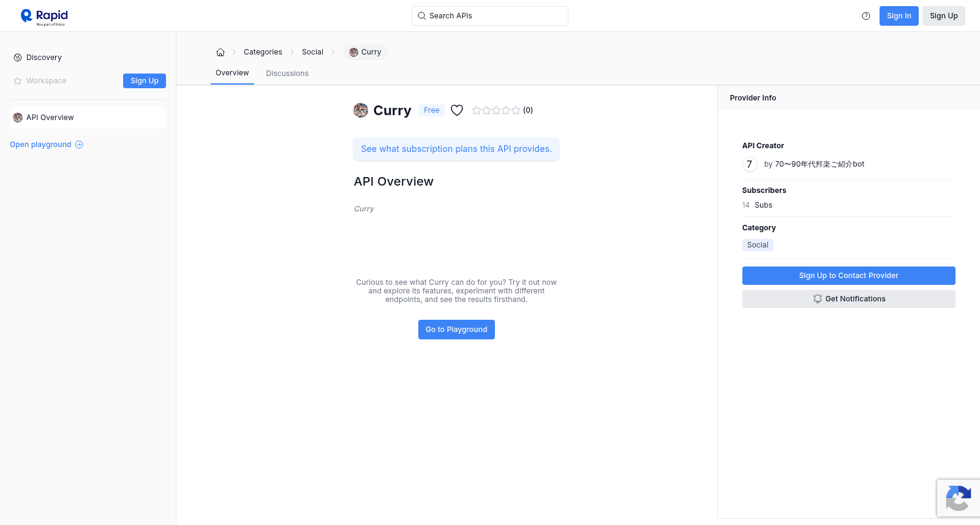Screen dimensions: 980x525
Task: Click the Free pricing badge
Action: [x=432, y=110]
